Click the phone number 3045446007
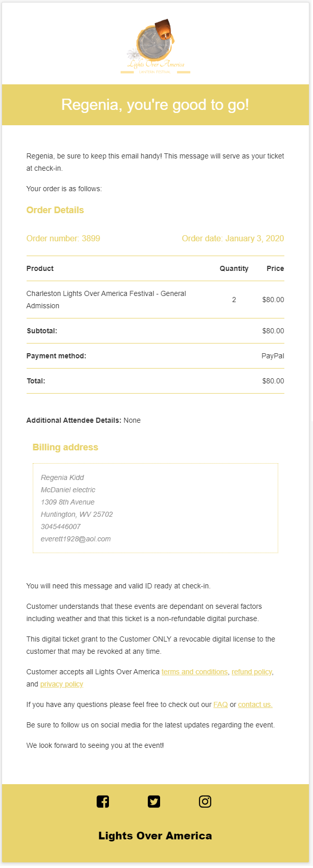Viewport: 313px width, 868px height. click(x=61, y=527)
